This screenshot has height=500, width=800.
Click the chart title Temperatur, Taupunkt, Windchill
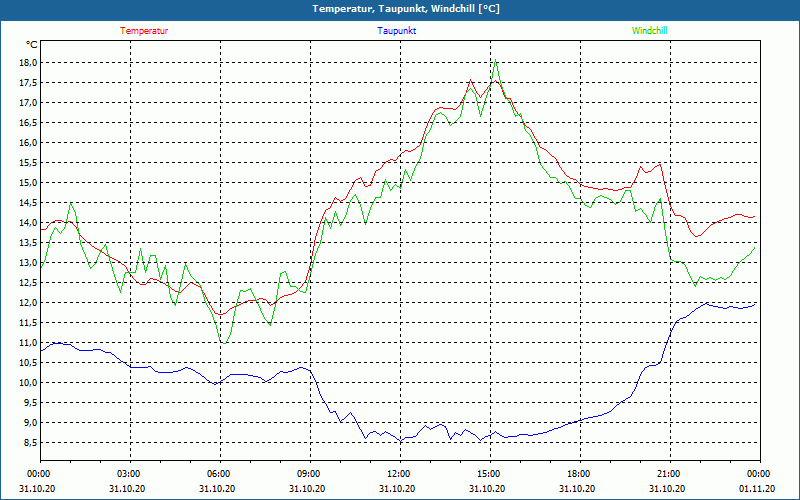coord(406,9)
